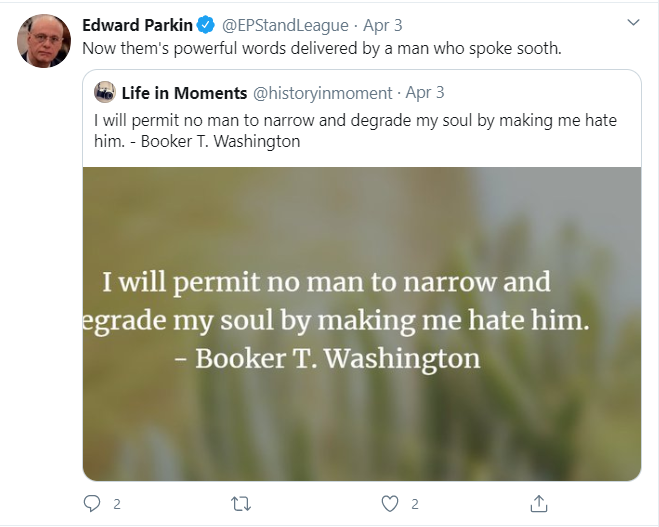The image size is (659, 527).
Task: Retweet this post via the retweet icon
Action: pyautogui.click(x=241, y=503)
